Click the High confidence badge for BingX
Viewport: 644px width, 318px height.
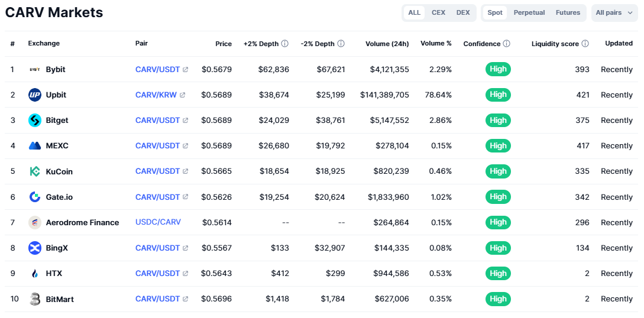498,248
